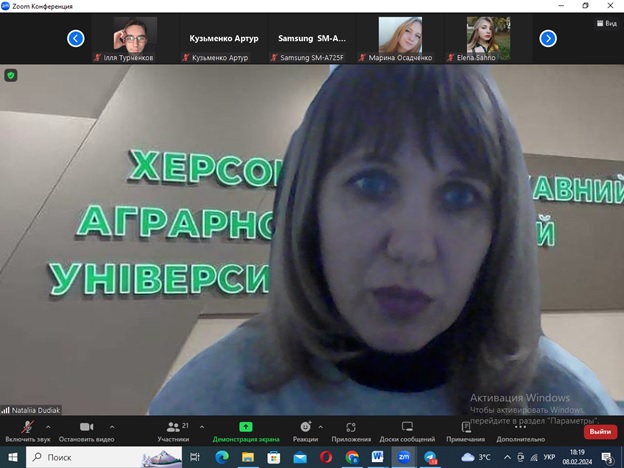Open Google Chrome from taskbar
Viewport: 624px width, 468px height.
pos(352,457)
